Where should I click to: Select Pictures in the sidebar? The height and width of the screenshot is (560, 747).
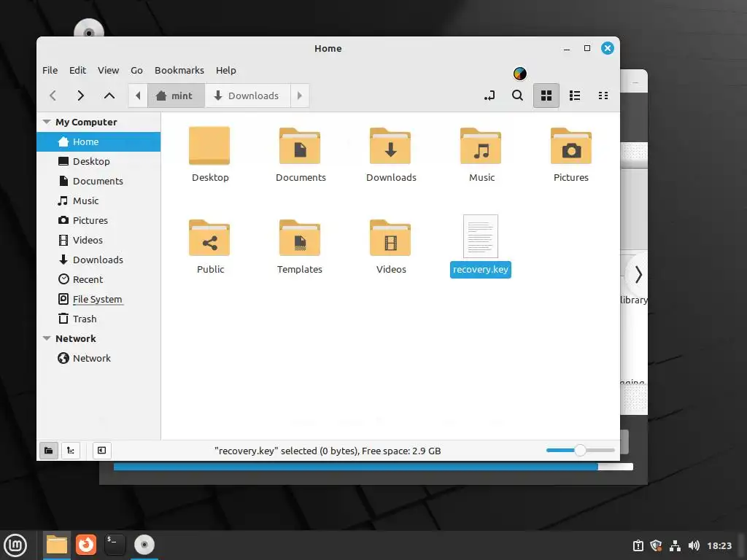click(98, 220)
